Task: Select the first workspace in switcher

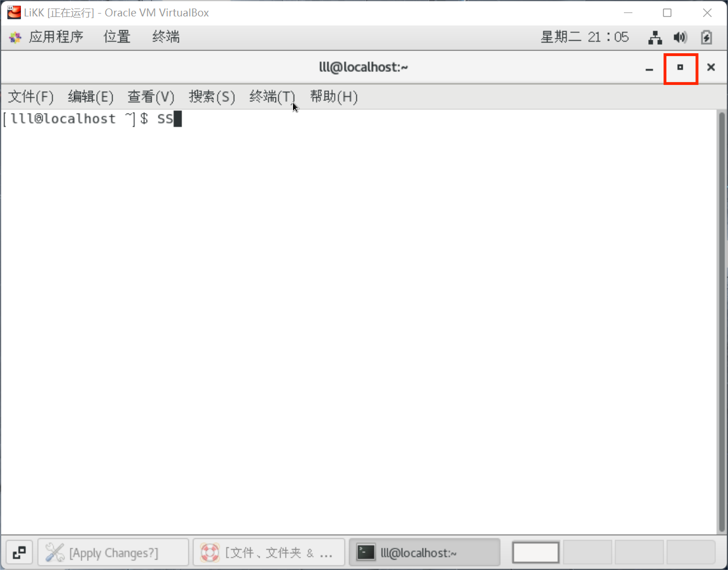Action: (536, 552)
